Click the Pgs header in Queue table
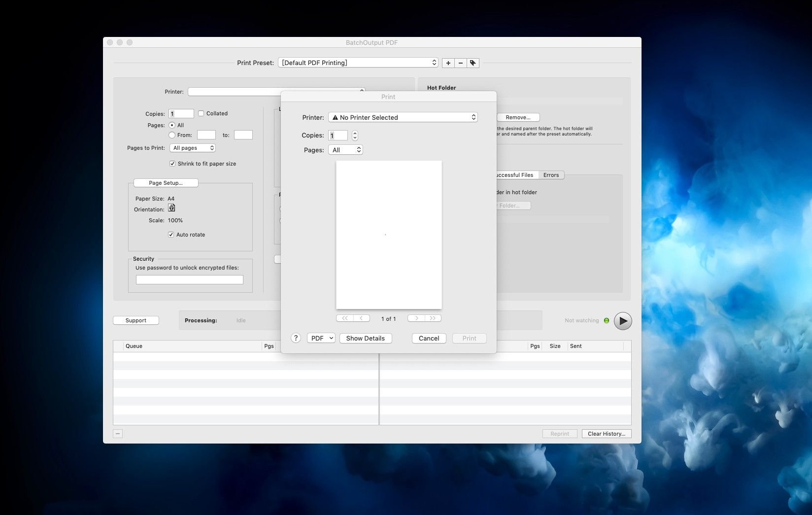This screenshot has height=515, width=812. point(269,346)
